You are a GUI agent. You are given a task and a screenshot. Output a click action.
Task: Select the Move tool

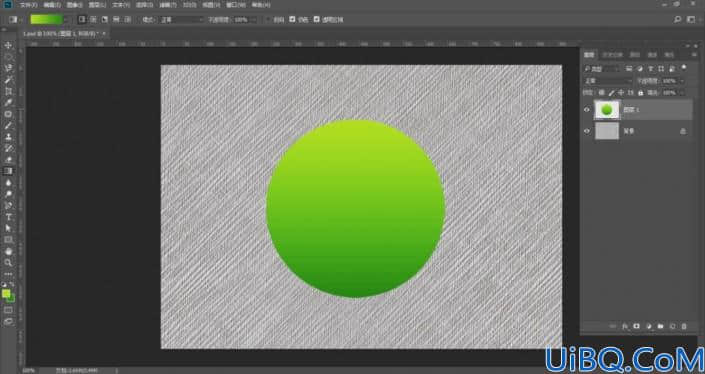coord(8,45)
